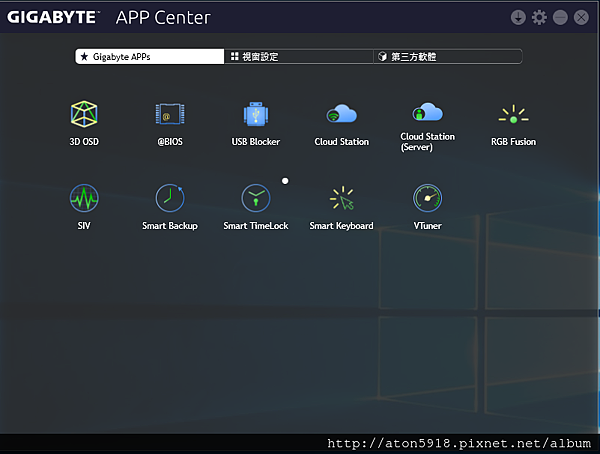600x454 pixels.
Task: Switch to 視窗設定 tab
Action: pos(298,57)
